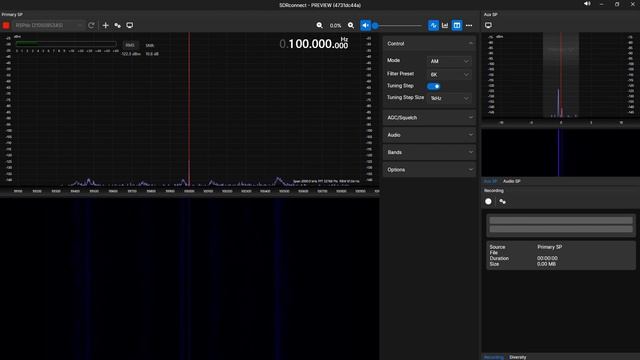The height and width of the screenshot is (360, 640).
Task: Click the 00:00:00 duration value
Action: [x=547, y=258]
